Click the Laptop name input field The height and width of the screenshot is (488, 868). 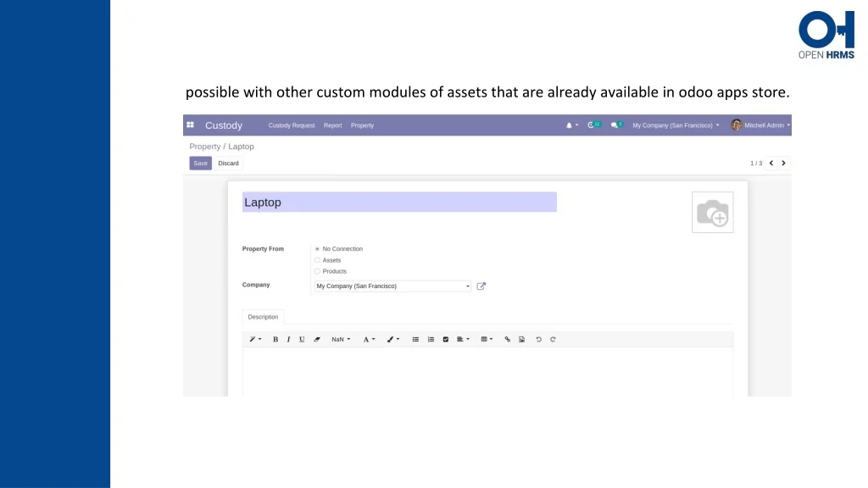(x=399, y=202)
